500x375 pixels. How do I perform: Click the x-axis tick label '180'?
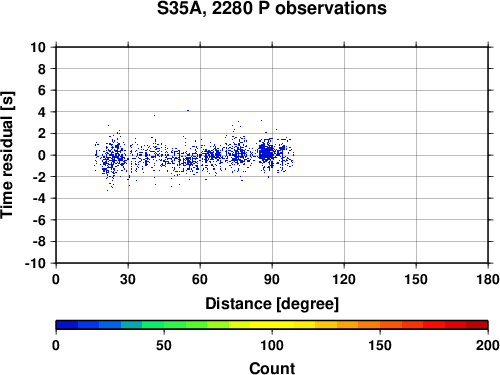click(x=488, y=279)
